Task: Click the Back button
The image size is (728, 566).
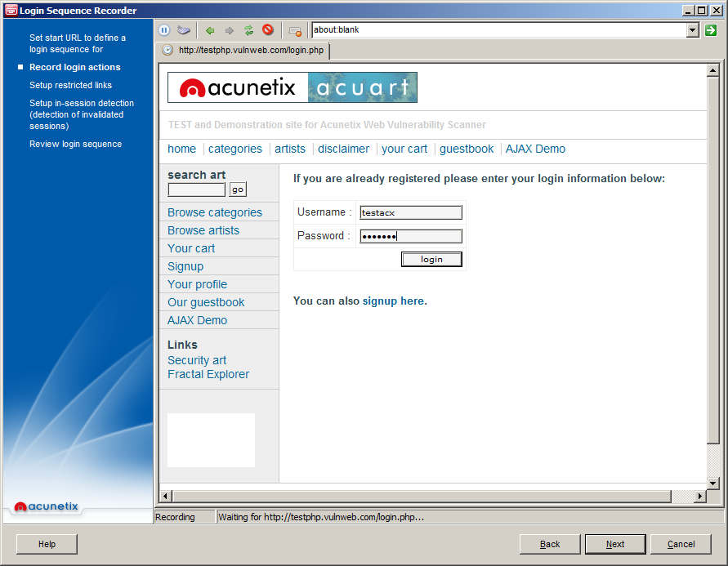Action: tap(550, 544)
